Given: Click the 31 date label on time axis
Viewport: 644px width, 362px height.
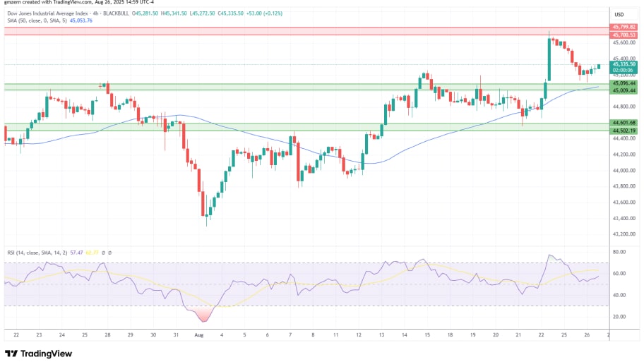Looking at the screenshot, I should (176, 335).
